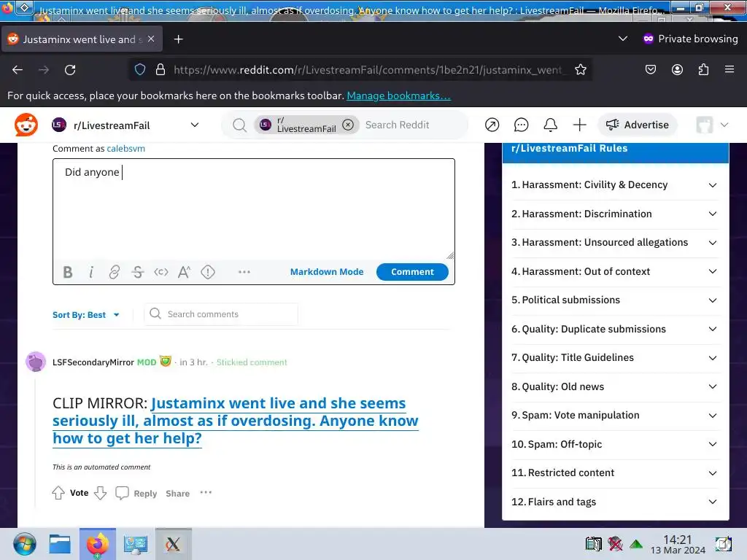Expand rule 4 Harassment: Out of context
The height and width of the screenshot is (560, 747).
(x=615, y=271)
